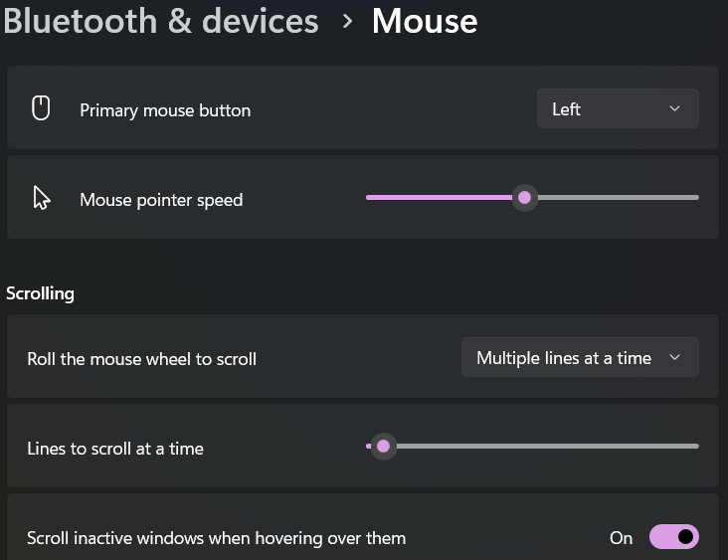This screenshot has height=560, width=728.
Task: Click the "Scrolling" section heading
Action: point(40,293)
